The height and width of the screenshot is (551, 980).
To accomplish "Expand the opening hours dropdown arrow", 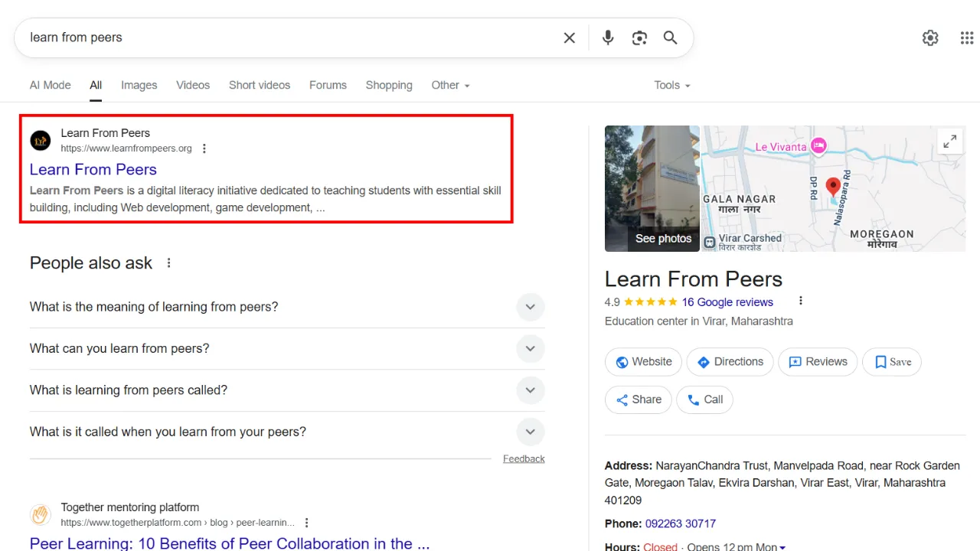I will [782, 547].
